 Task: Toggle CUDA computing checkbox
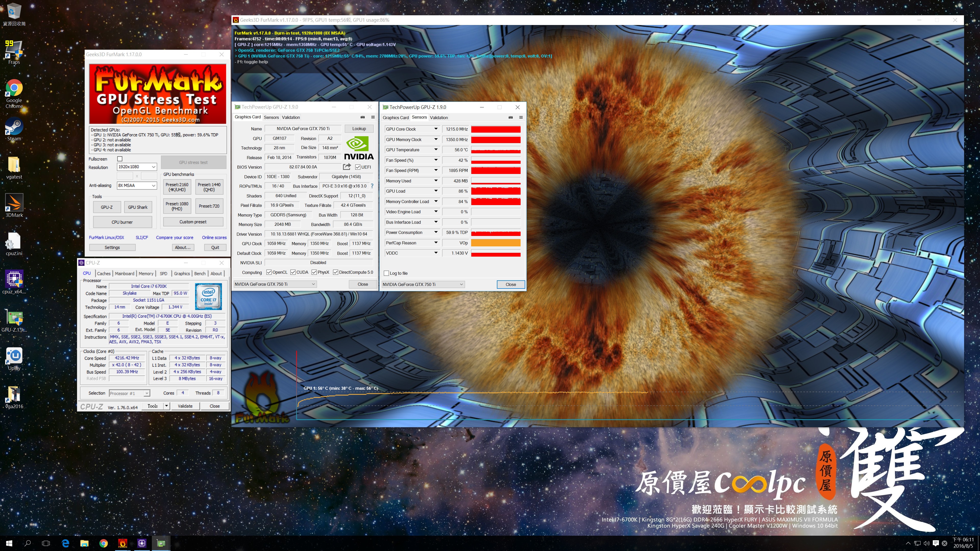(x=293, y=272)
